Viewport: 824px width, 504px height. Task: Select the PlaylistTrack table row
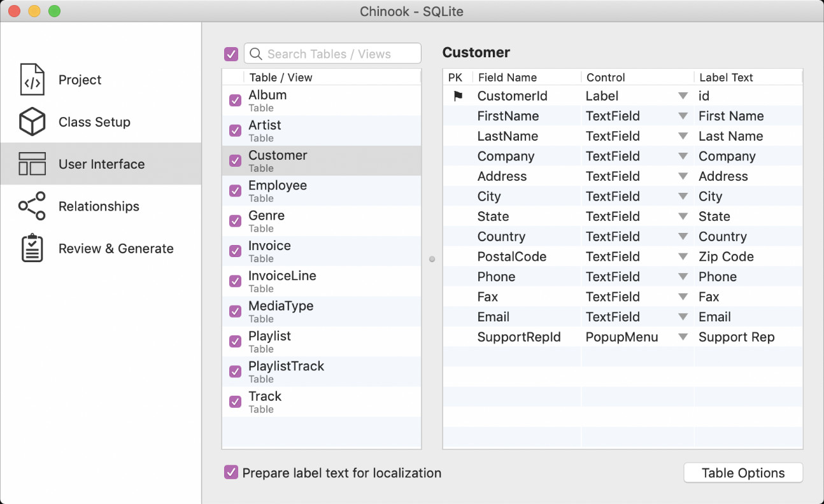[322, 372]
